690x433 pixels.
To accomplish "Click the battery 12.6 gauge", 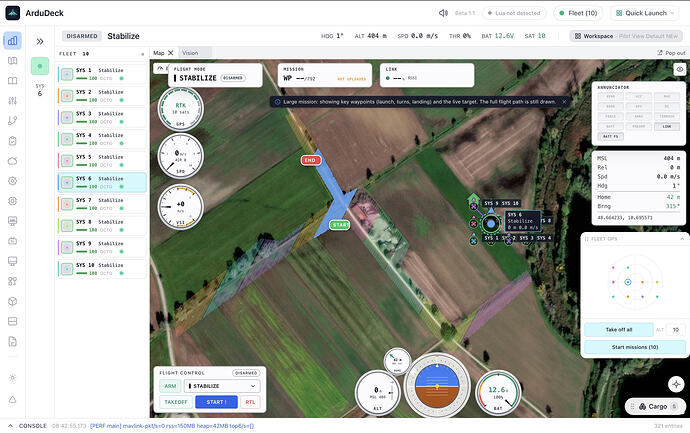I will point(498,393).
